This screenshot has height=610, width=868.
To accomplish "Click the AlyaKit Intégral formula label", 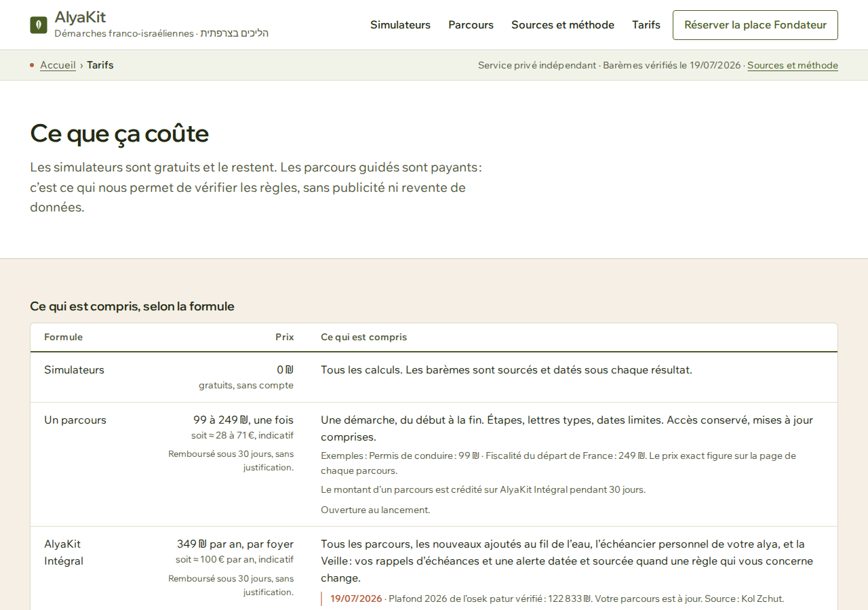I will click(x=64, y=552).
